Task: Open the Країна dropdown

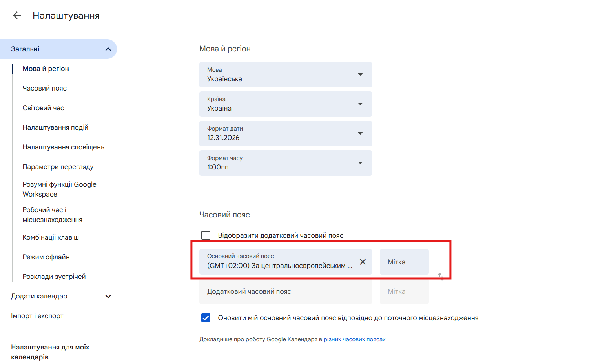Action: click(x=286, y=104)
